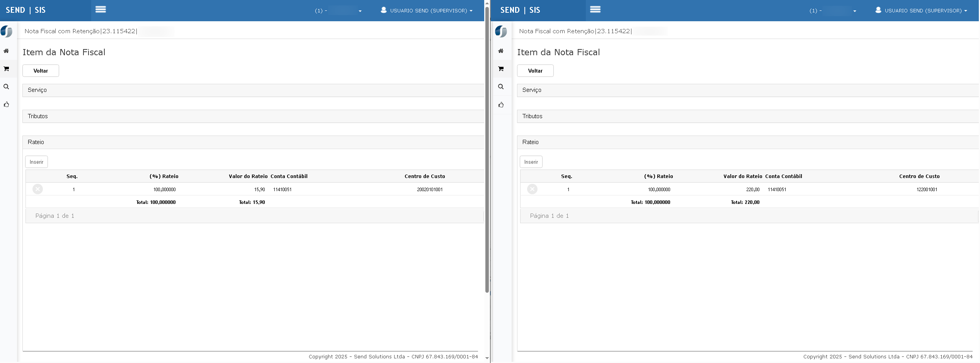
Task: Click (%) Rateio column header in right window
Action: pyautogui.click(x=658, y=176)
